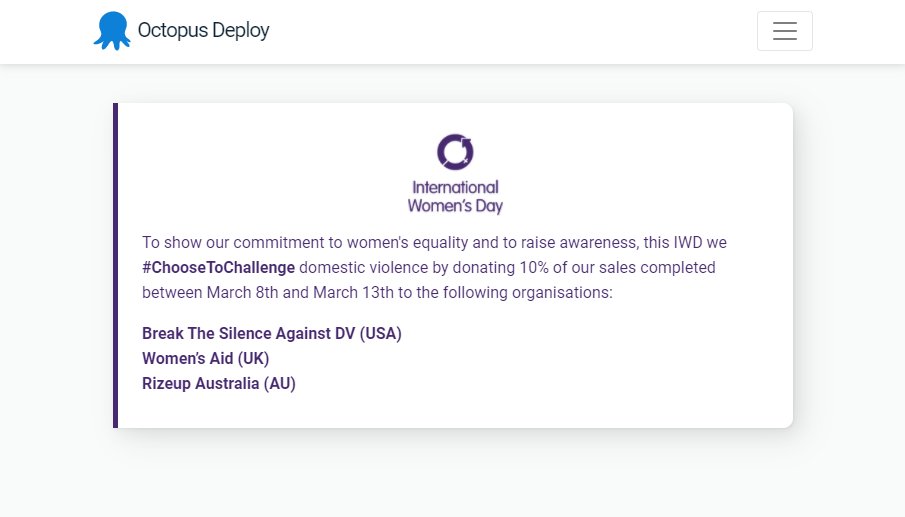Open the Rizeup Australia (AU) link

coord(219,384)
